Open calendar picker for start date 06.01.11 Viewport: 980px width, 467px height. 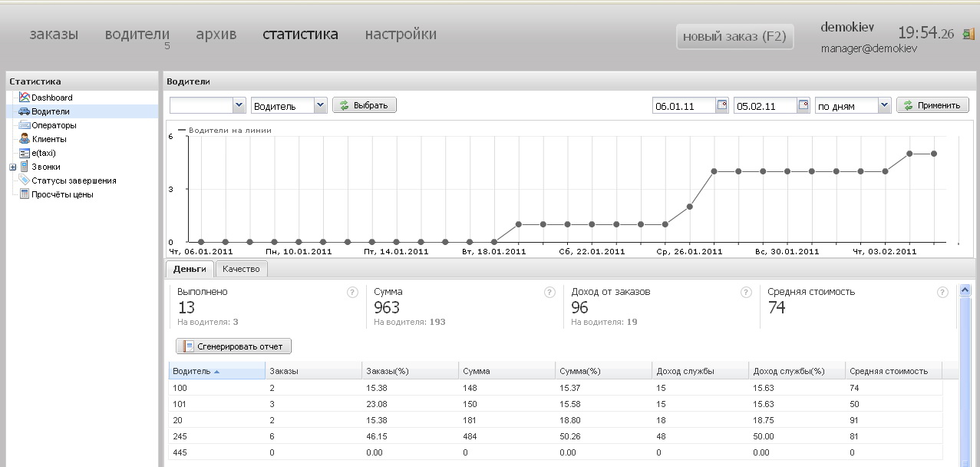point(722,105)
